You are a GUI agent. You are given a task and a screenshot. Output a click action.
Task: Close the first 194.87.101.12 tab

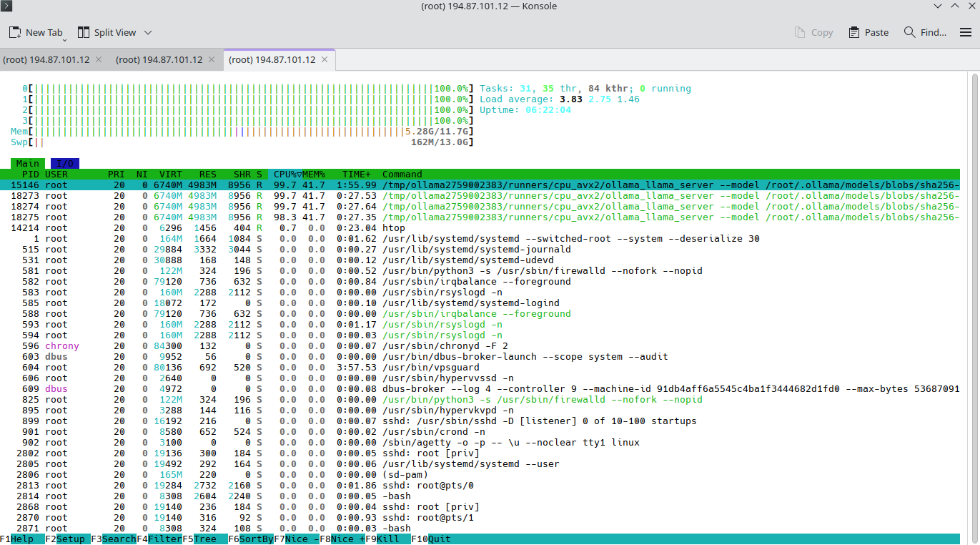pyautogui.click(x=99, y=59)
